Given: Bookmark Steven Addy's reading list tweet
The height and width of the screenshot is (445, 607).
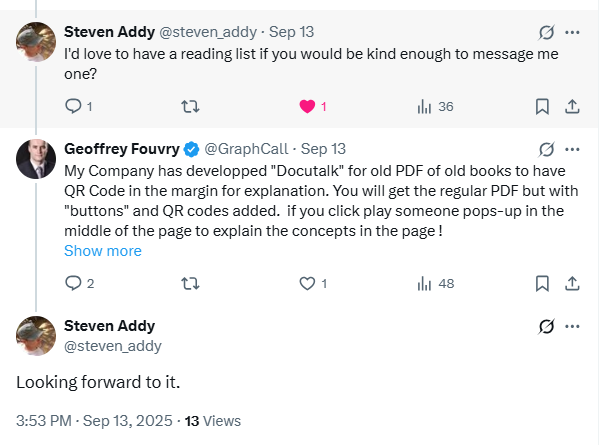Looking at the screenshot, I should 541,106.
